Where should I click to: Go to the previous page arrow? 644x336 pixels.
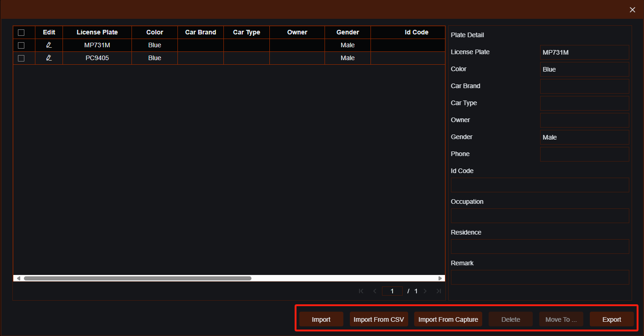point(375,291)
